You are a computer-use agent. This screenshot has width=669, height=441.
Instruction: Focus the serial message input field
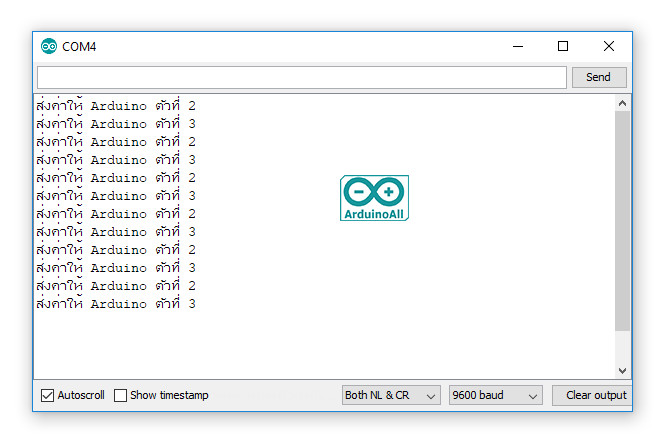coord(302,78)
